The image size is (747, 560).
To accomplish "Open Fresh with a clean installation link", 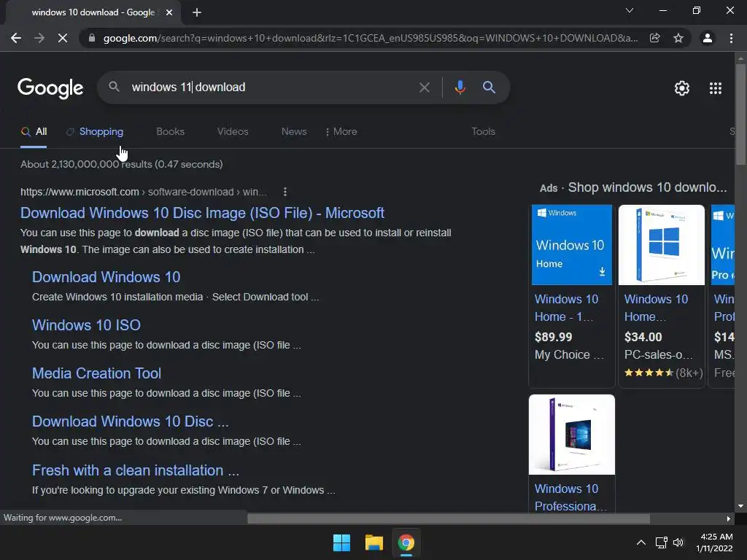I will click(x=135, y=470).
